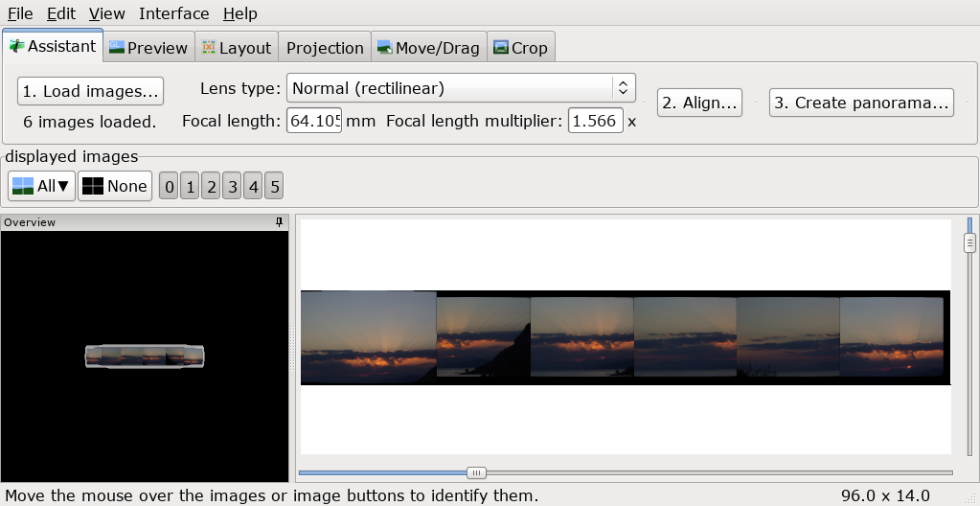The height and width of the screenshot is (506, 980).
Task: Click the leftmost sunset image in preview
Action: (369, 337)
